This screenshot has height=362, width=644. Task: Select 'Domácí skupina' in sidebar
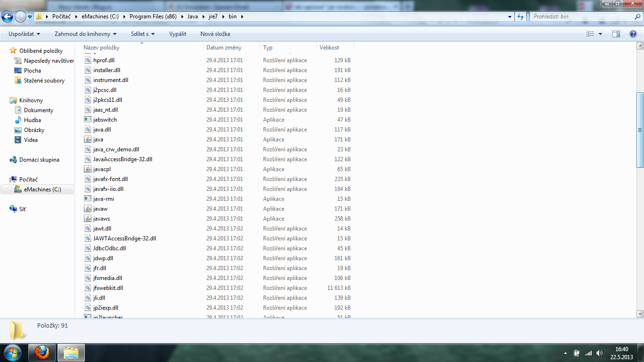pyautogui.click(x=39, y=160)
